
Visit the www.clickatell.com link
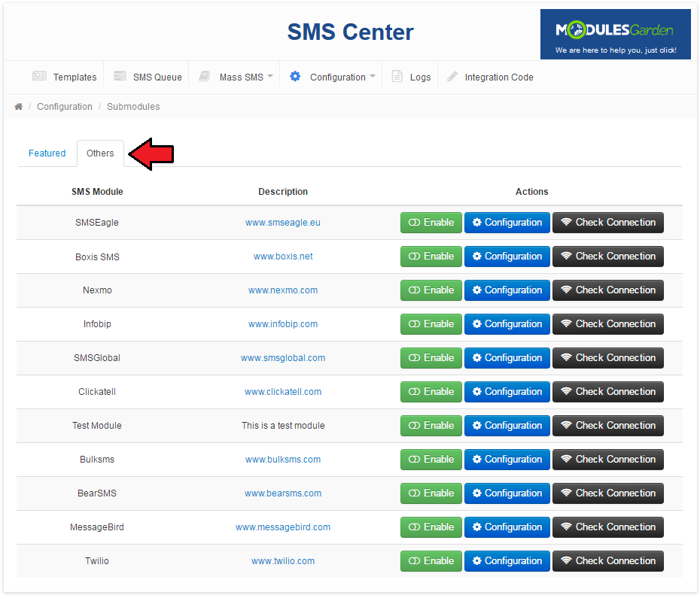(283, 392)
